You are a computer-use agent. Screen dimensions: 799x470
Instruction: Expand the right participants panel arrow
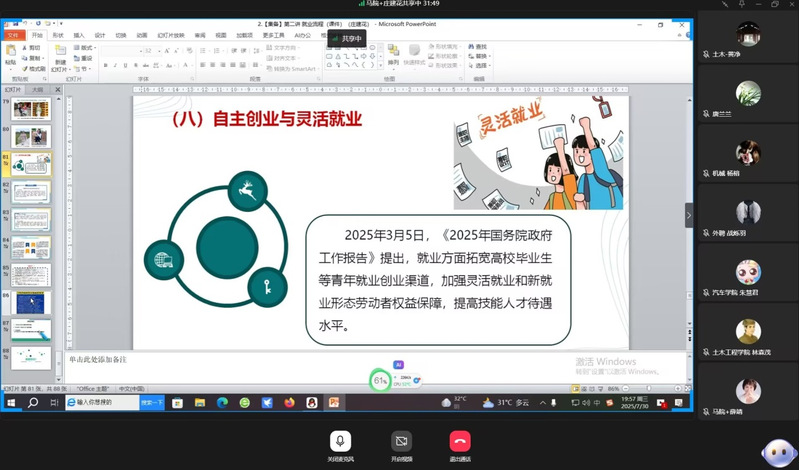point(688,215)
